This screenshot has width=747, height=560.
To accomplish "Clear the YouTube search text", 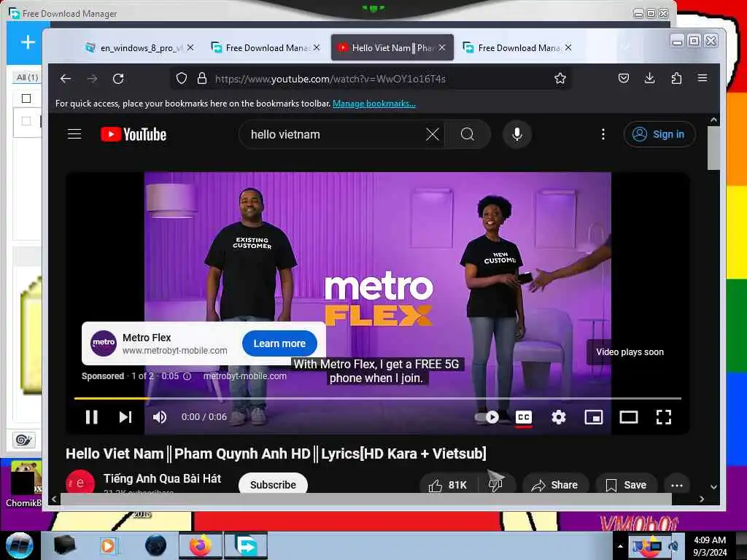I will point(432,134).
